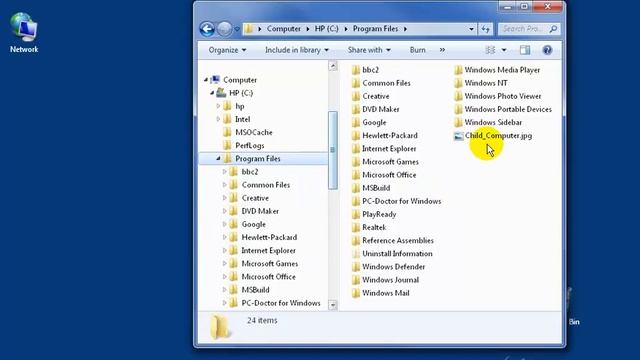Select PC-Doctor for Windows folder icon
Image resolution: width=640 pixels, height=360 pixels.
(356, 201)
